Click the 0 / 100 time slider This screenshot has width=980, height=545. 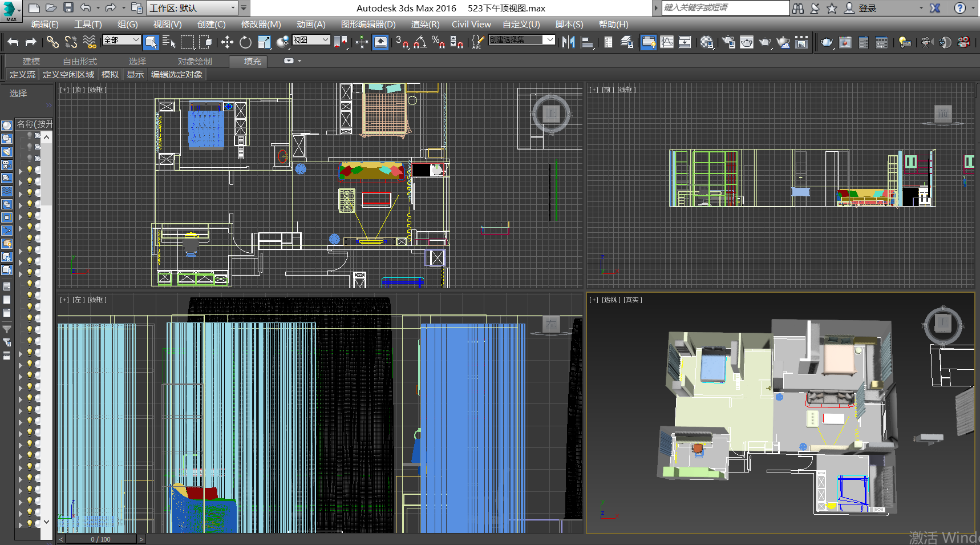[x=100, y=539]
